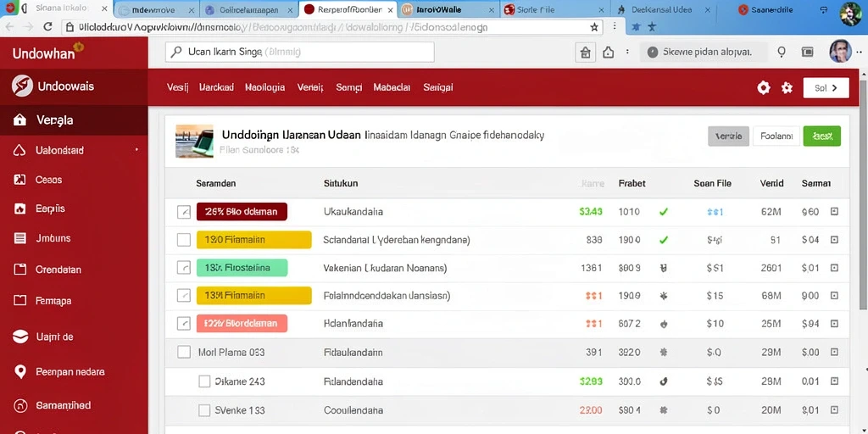Click the location pin icon for Peenpan nedara
The width and height of the screenshot is (868, 434).
coord(20,372)
